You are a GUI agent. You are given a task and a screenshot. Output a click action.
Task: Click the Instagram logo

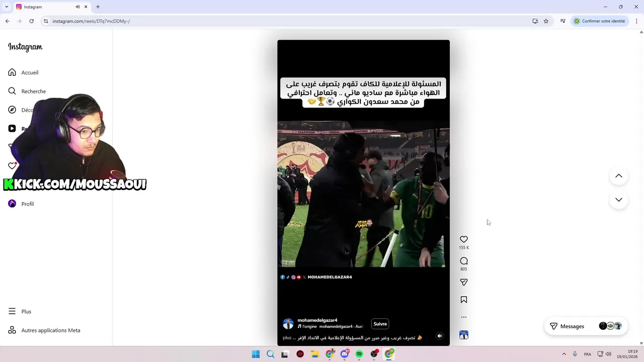click(25, 47)
